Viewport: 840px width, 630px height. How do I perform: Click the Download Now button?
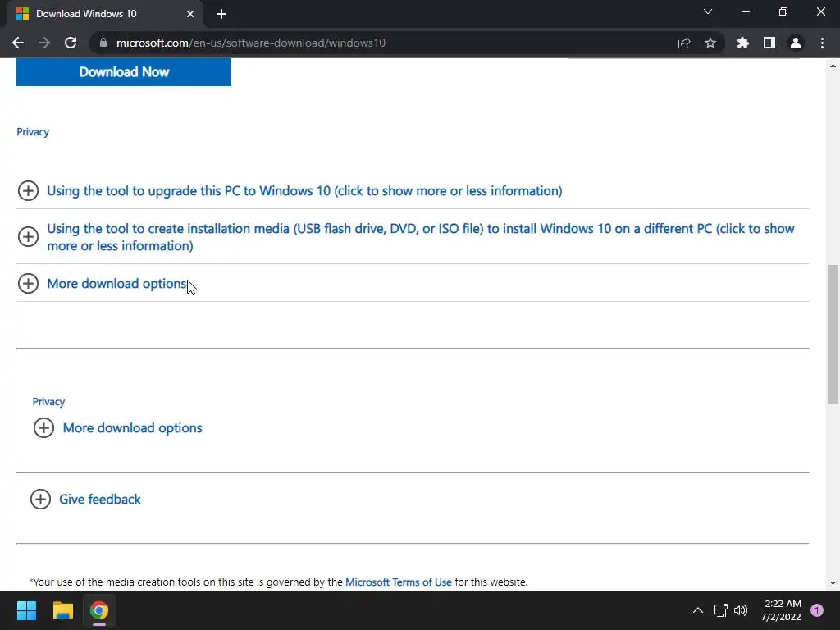pos(124,72)
